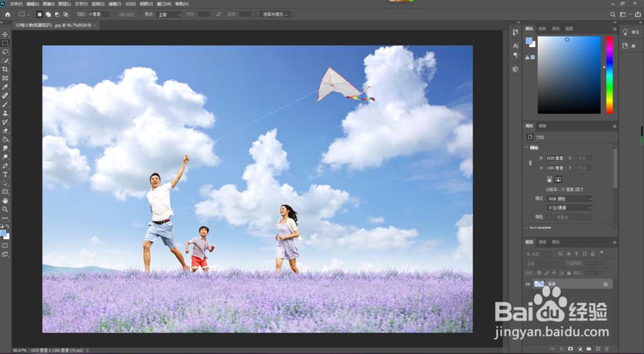Select the Hand tool

click(5, 201)
